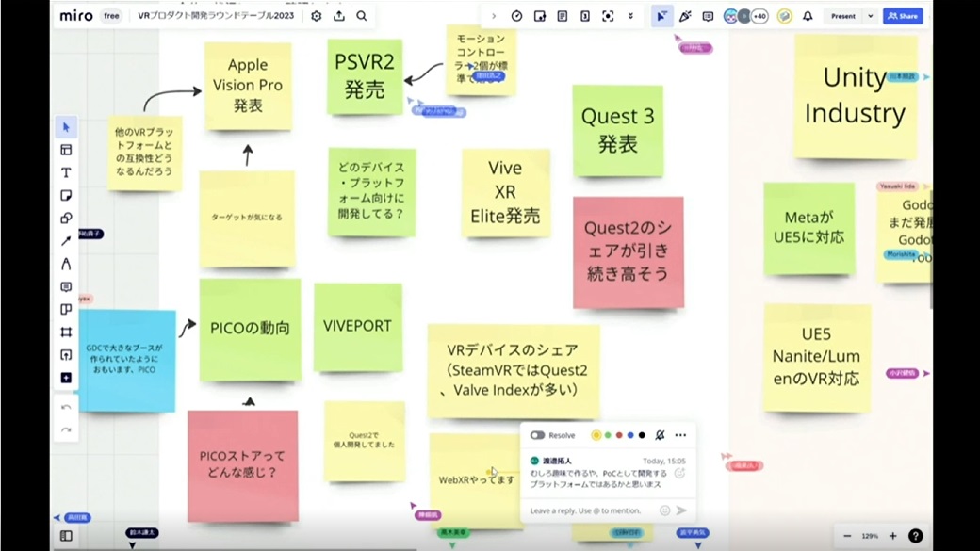Select the Sticky note tool

tap(66, 195)
